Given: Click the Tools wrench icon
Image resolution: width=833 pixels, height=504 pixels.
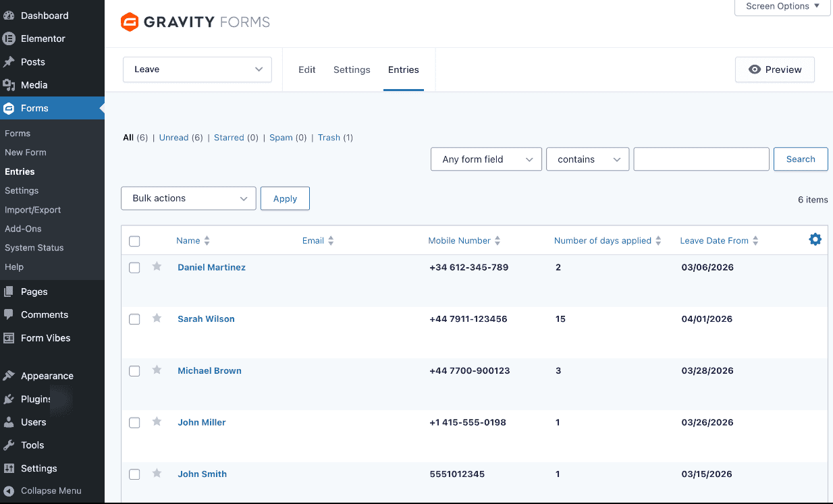Looking at the screenshot, I should [x=9, y=445].
